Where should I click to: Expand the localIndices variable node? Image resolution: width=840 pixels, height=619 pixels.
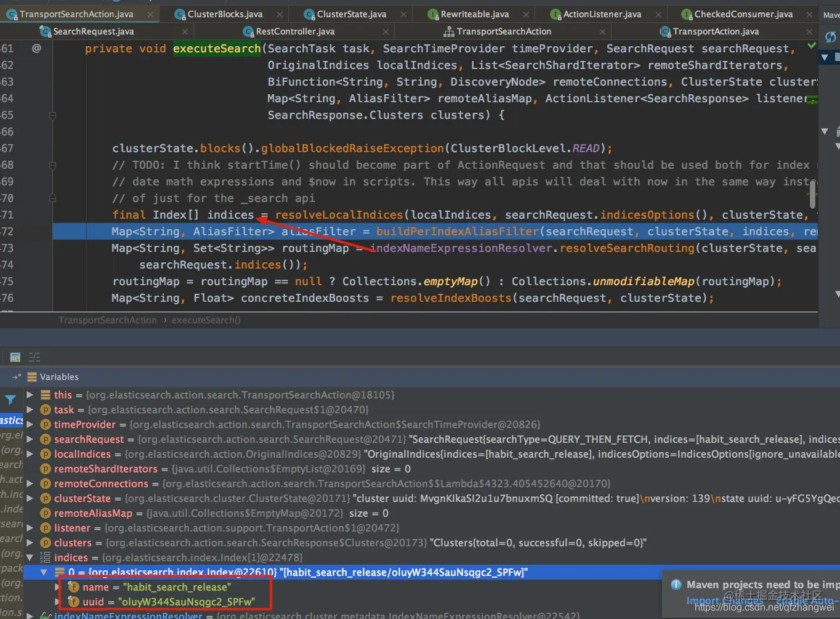(x=30, y=454)
